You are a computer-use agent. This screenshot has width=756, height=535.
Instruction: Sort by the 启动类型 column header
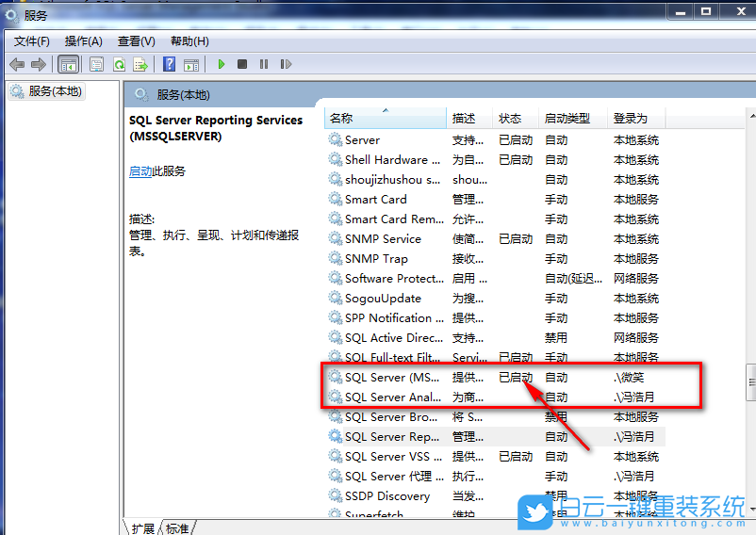point(573,119)
